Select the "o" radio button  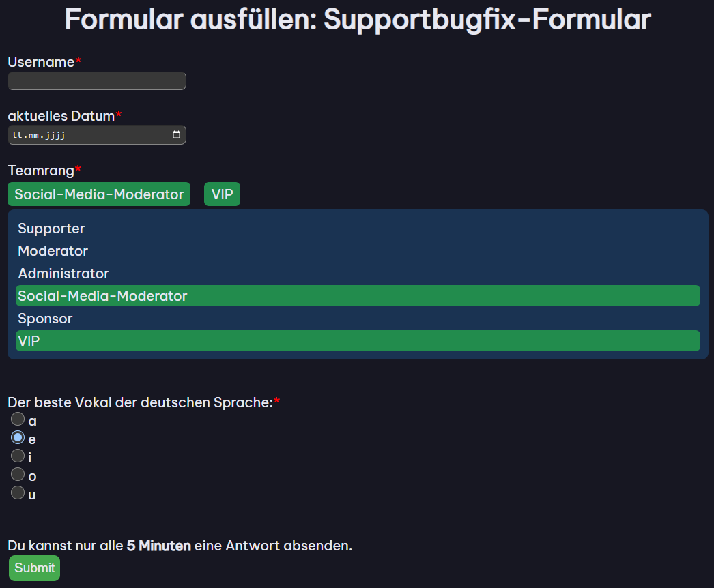coord(18,474)
